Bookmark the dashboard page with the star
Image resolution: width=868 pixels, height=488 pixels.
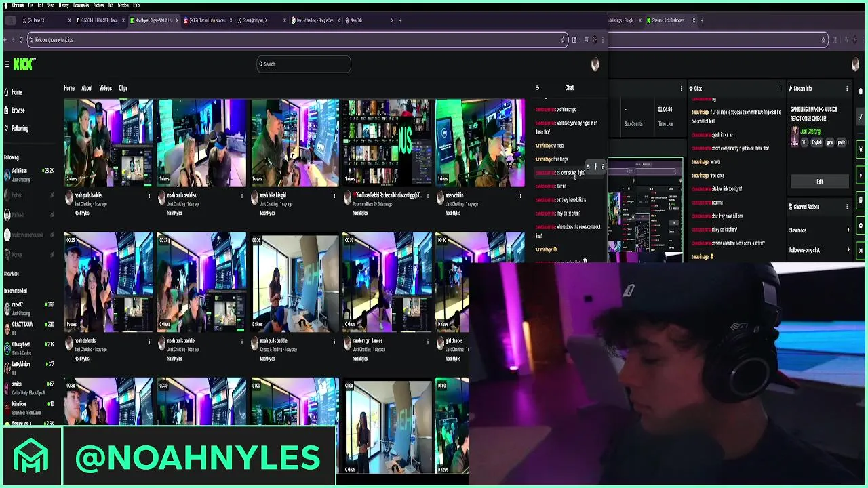[x=823, y=40]
